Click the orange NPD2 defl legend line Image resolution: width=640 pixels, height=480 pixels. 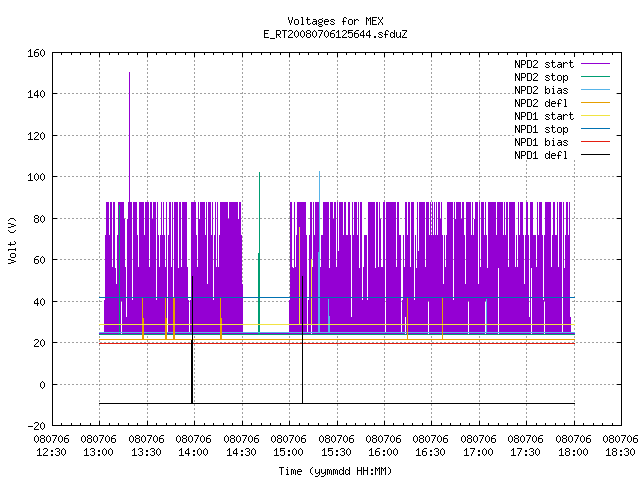[x=595, y=102]
